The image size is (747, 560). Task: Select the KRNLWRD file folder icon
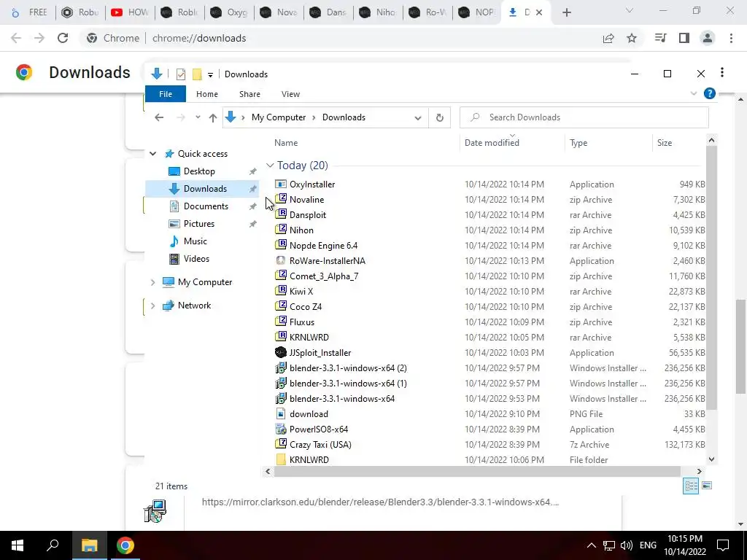point(281,459)
